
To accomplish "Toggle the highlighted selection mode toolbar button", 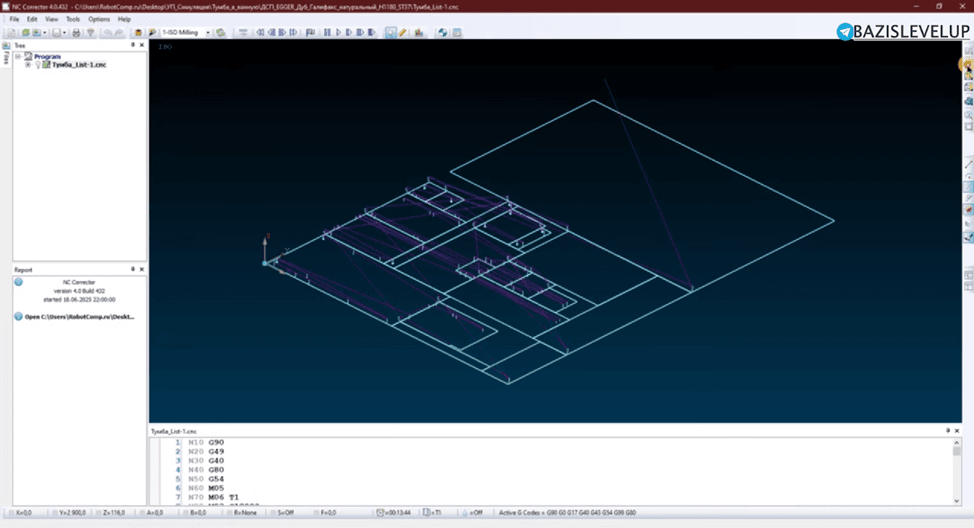I will [390, 32].
